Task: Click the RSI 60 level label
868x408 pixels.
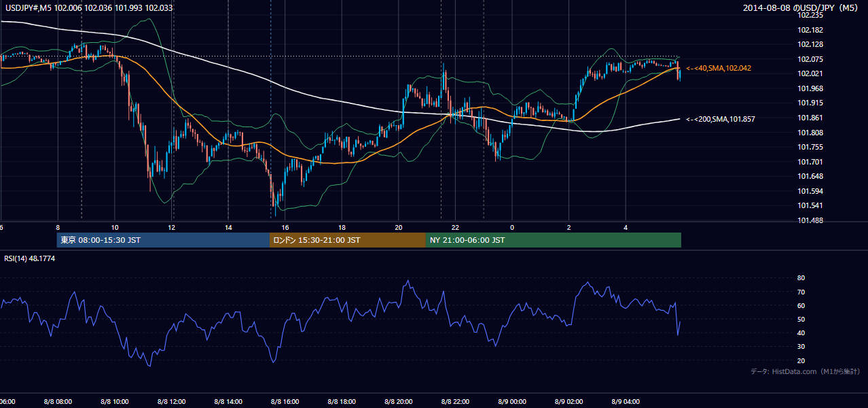Action: click(801, 305)
